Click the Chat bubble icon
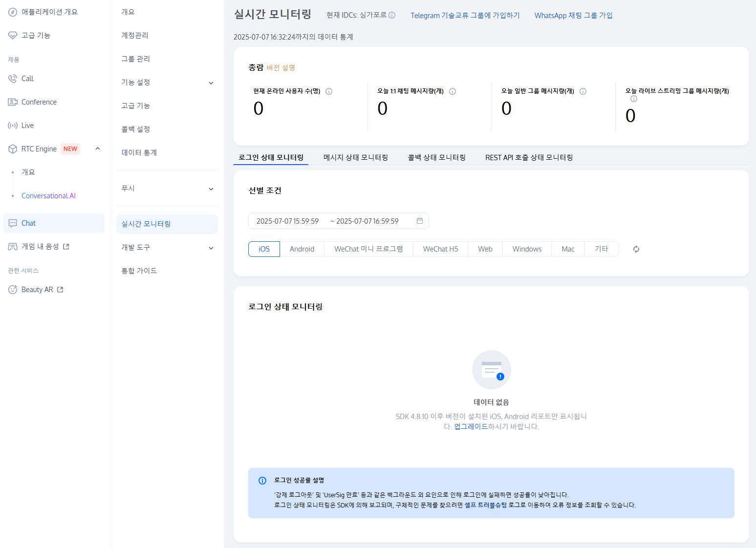The width and height of the screenshot is (756, 548). click(13, 223)
